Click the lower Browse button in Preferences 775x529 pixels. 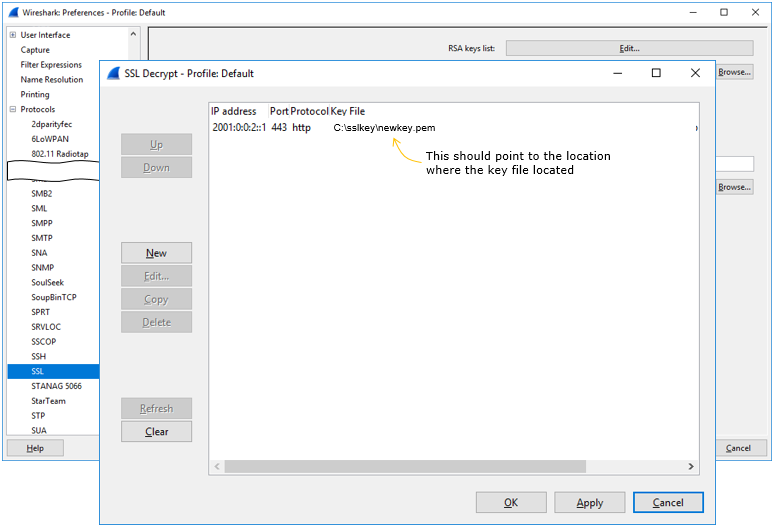tap(734, 187)
